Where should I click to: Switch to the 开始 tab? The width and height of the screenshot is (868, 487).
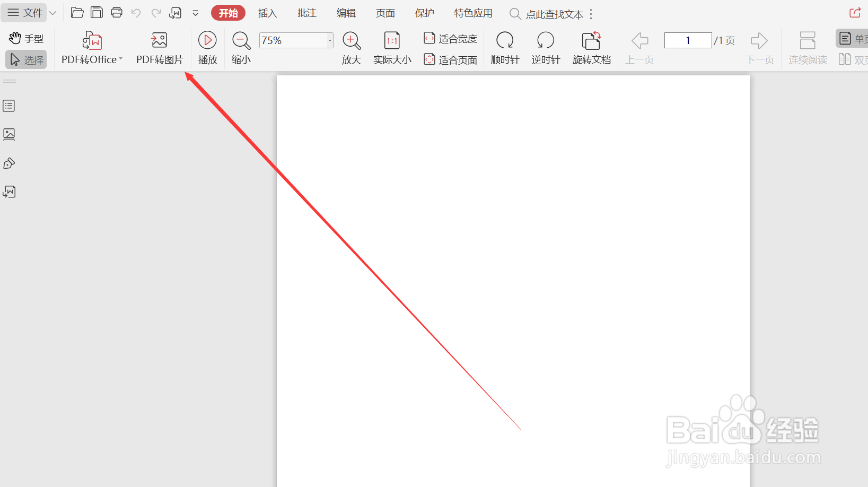[228, 13]
